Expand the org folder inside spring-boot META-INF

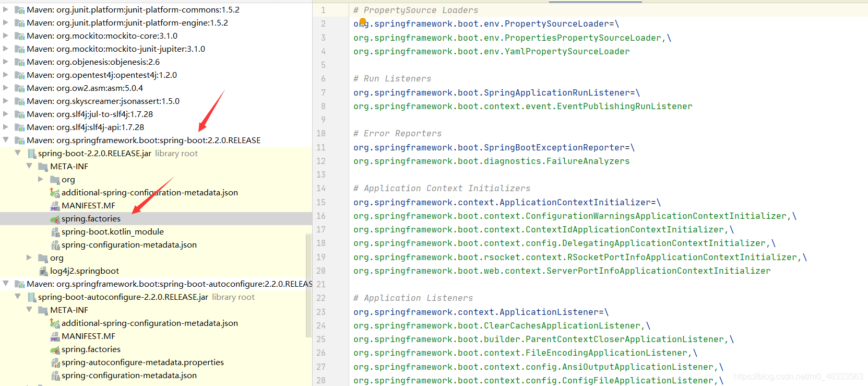tap(41, 179)
